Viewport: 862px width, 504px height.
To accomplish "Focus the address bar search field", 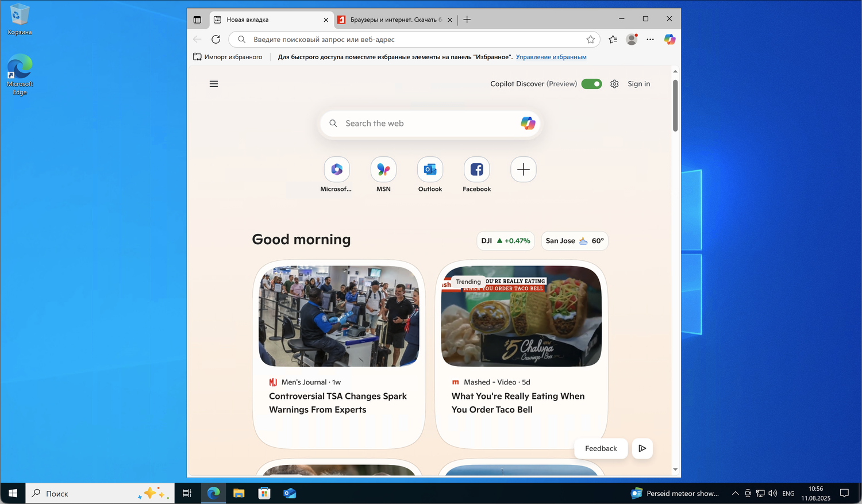I will point(414,39).
